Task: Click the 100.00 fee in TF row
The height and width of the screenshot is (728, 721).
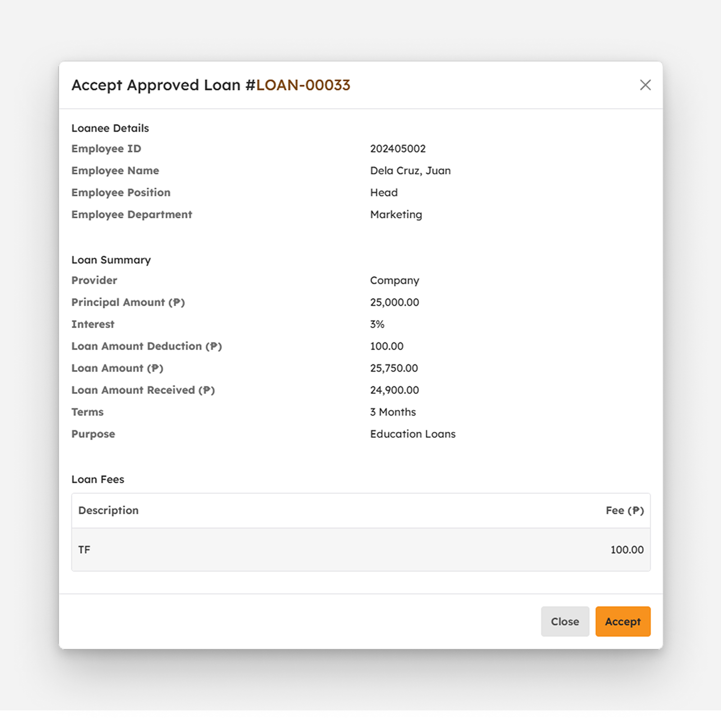Action: (x=627, y=549)
